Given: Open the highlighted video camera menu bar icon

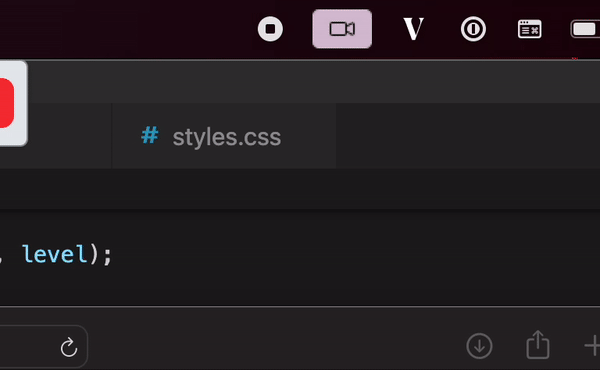Looking at the screenshot, I should pos(342,29).
